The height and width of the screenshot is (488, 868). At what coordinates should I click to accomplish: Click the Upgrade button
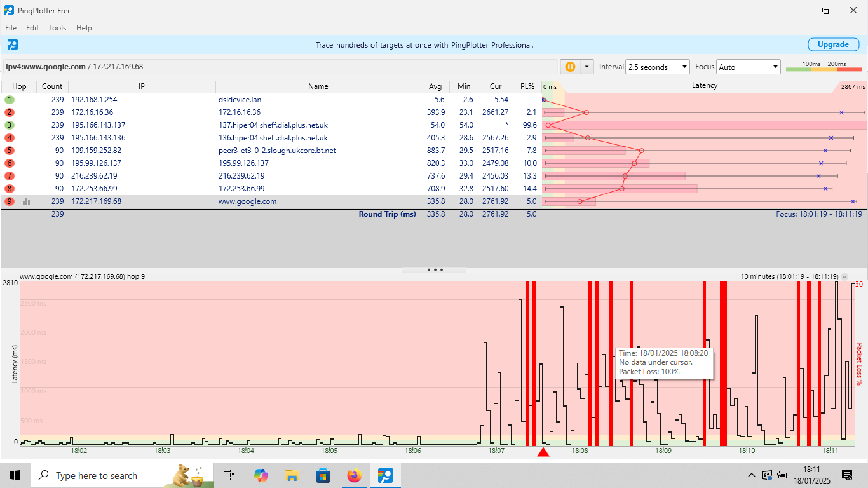pyautogui.click(x=833, y=44)
